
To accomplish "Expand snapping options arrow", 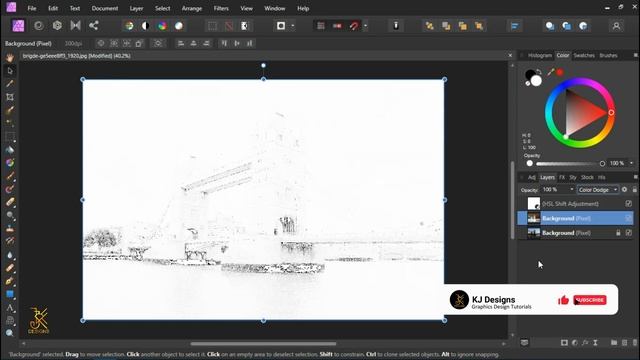I will click(x=365, y=26).
